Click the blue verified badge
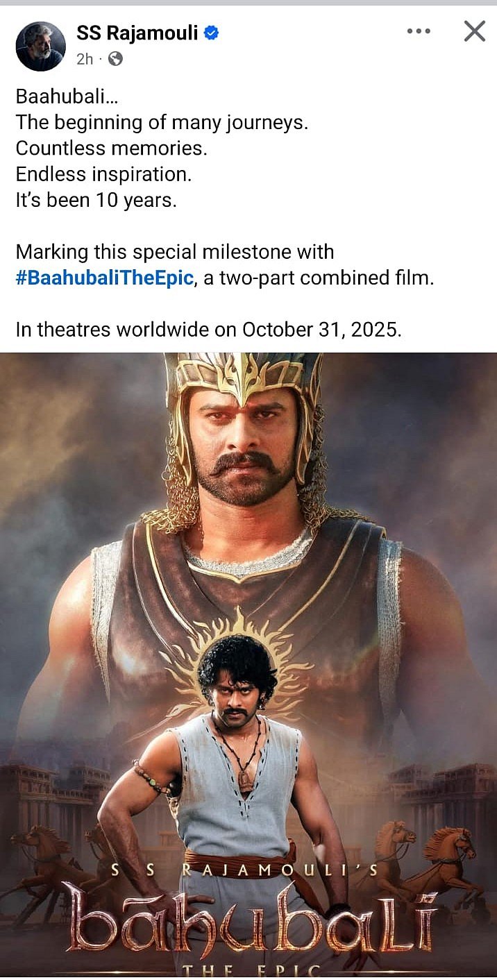The width and height of the screenshot is (497, 980). [212, 33]
